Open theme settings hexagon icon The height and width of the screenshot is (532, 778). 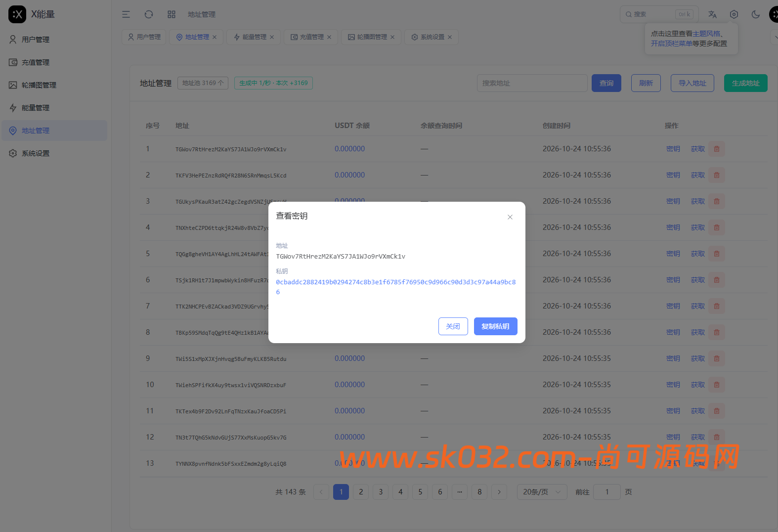[x=734, y=14]
